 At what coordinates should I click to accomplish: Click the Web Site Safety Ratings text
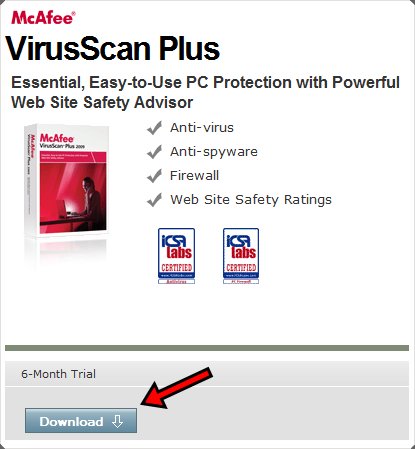[251, 200]
